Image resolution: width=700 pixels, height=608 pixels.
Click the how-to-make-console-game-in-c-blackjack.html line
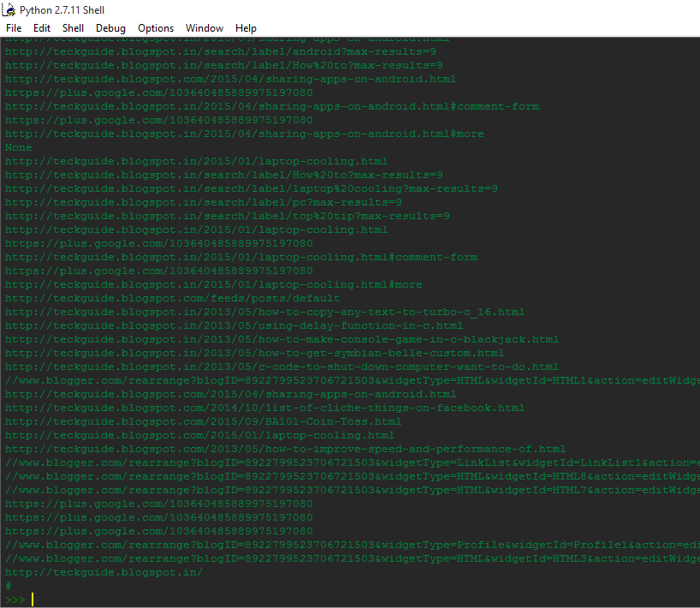(x=282, y=339)
